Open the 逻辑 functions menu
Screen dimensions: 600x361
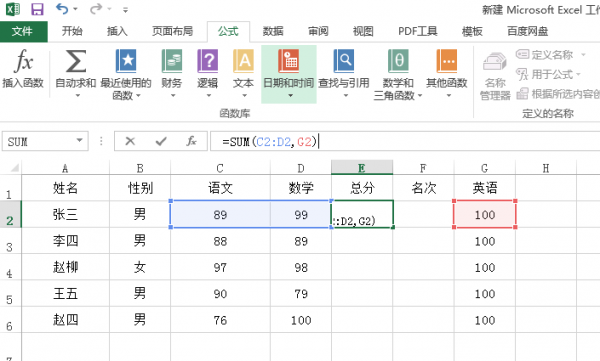click(x=207, y=73)
